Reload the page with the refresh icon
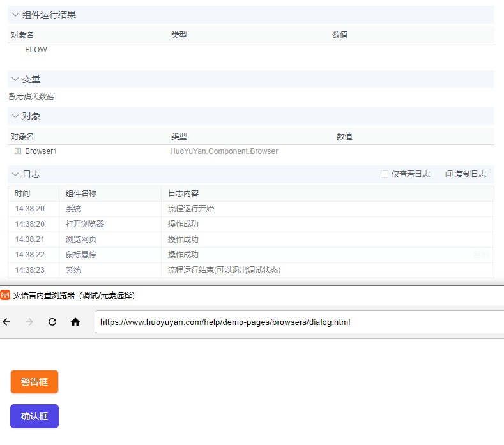504x445 pixels. (52, 322)
